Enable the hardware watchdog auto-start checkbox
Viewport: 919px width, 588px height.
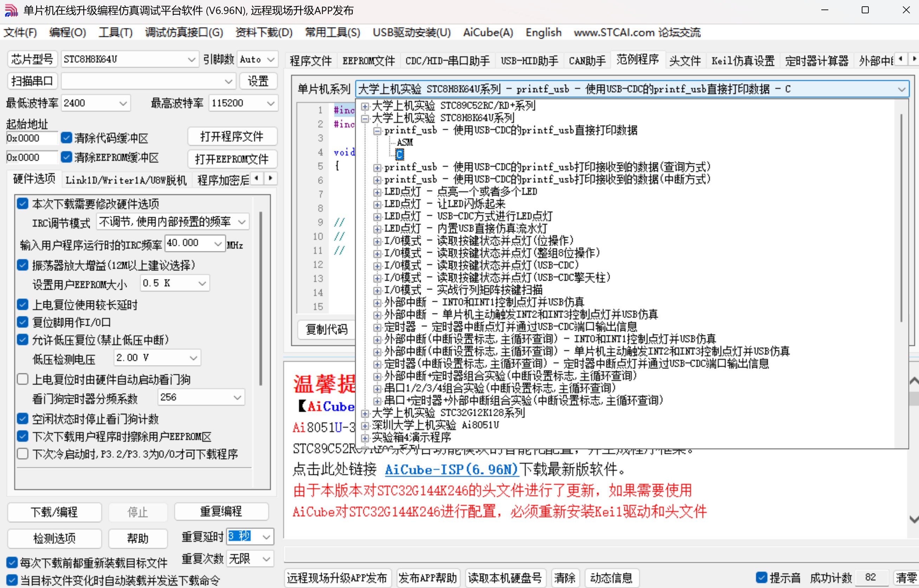(22, 379)
